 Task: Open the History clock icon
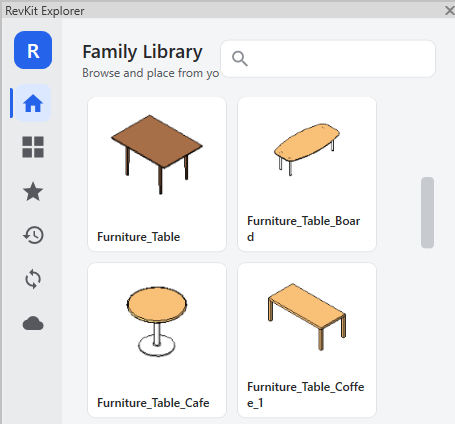(x=33, y=235)
